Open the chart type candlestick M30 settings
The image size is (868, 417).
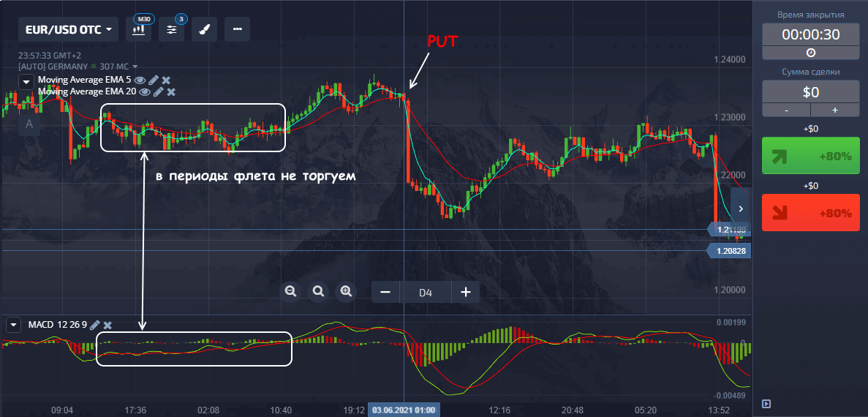pyautogui.click(x=138, y=30)
